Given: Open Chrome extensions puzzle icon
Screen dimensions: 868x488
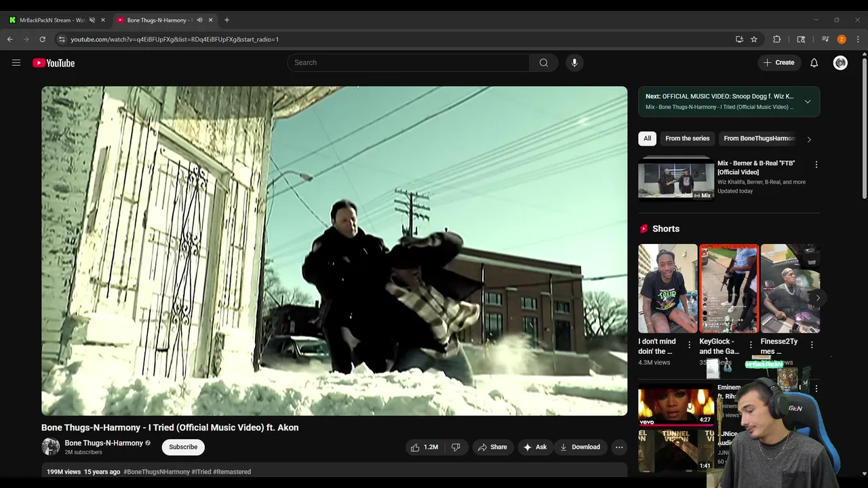Looking at the screenshot, I should (x=777, y=39).
